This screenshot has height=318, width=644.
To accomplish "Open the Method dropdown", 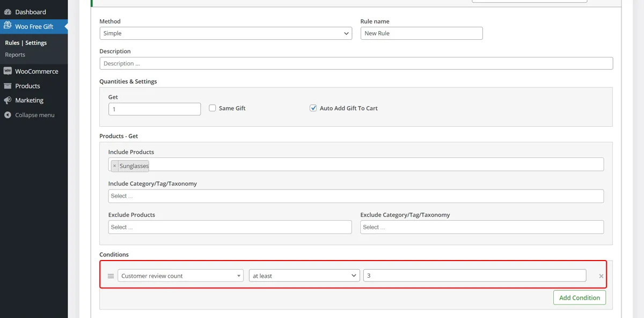I will [x=226, y=33].
